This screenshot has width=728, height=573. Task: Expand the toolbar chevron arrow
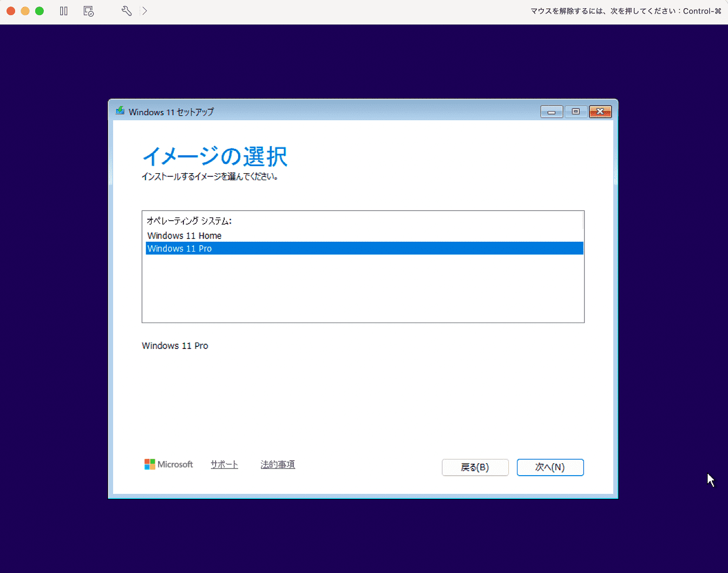[145, 11]
